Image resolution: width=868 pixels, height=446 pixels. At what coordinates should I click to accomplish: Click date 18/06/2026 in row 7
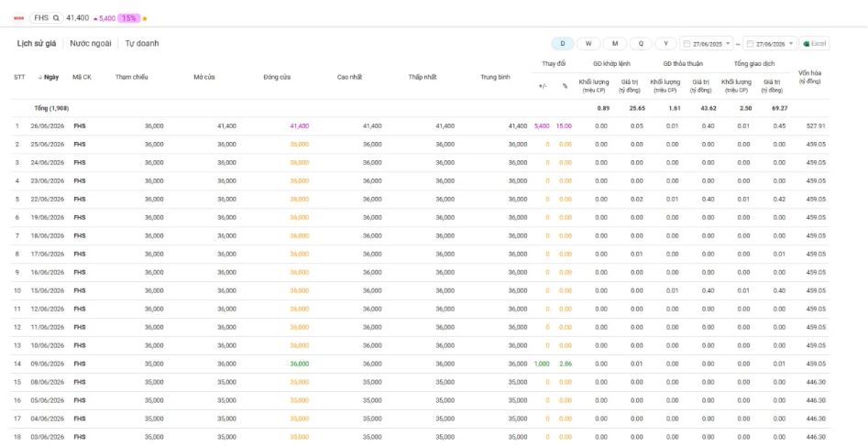pyautogui.click(x=48, y=235)
